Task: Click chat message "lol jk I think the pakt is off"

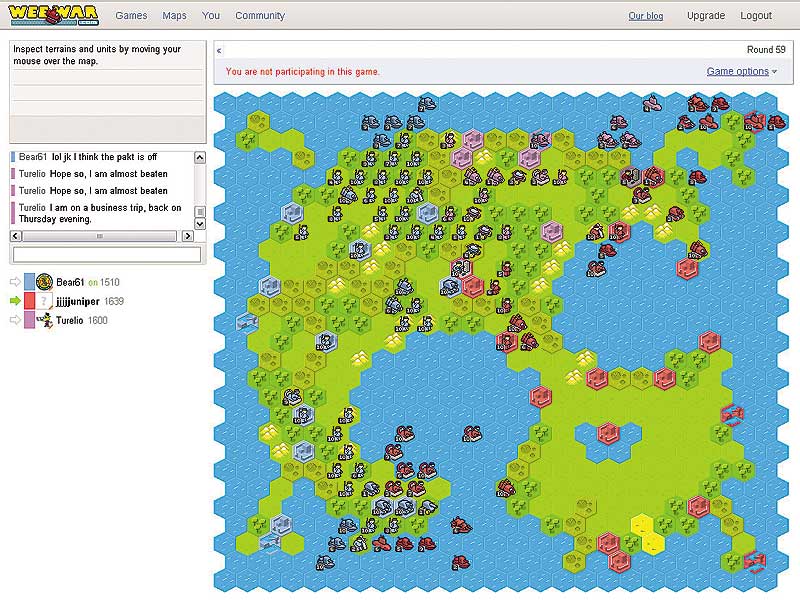Action: (104, 157)
